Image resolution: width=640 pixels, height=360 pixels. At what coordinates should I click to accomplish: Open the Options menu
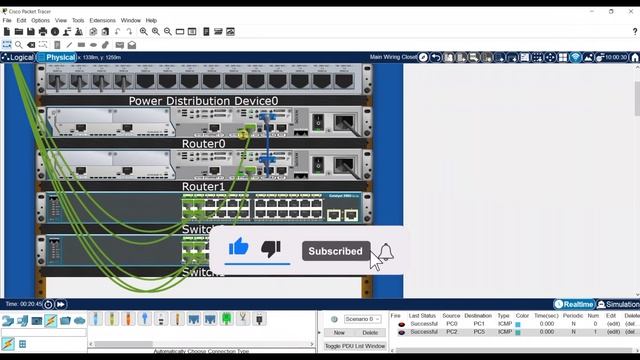pos(40,20)
